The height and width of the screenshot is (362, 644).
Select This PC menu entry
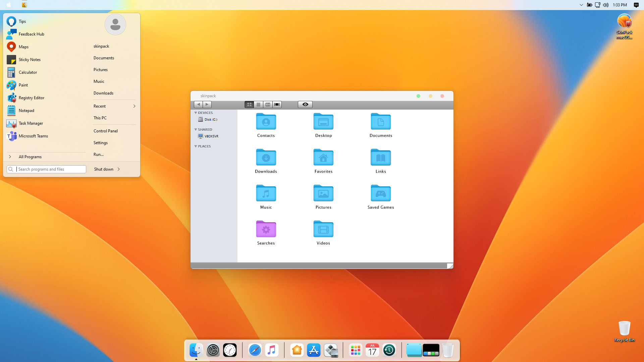tap(100, 118)
